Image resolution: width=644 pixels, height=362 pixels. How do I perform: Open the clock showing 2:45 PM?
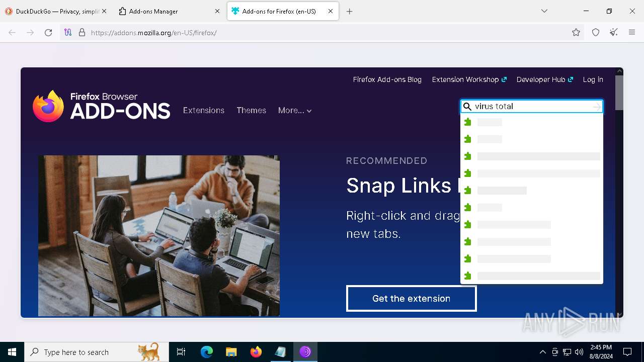click(601, 352)
